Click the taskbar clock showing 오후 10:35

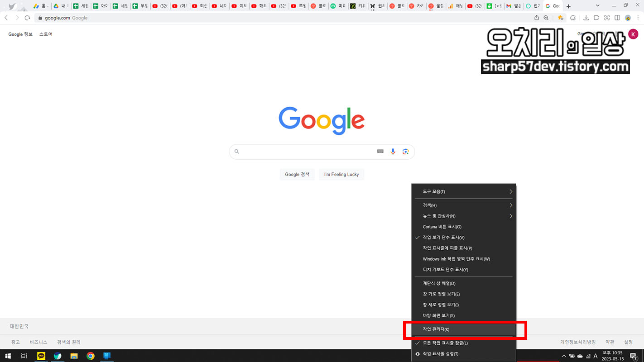612,356
